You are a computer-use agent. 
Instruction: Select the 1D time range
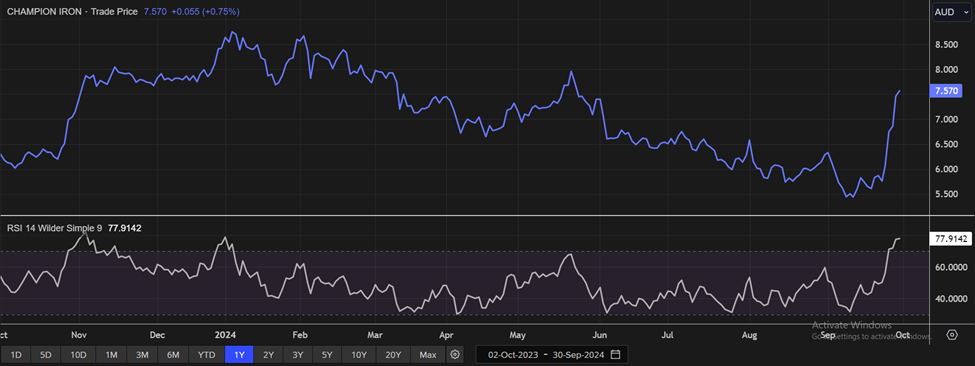[16, 355]
